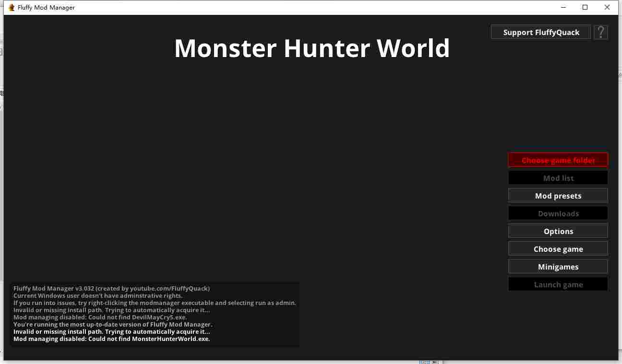Click the question mark help icon

click(601, 32)
